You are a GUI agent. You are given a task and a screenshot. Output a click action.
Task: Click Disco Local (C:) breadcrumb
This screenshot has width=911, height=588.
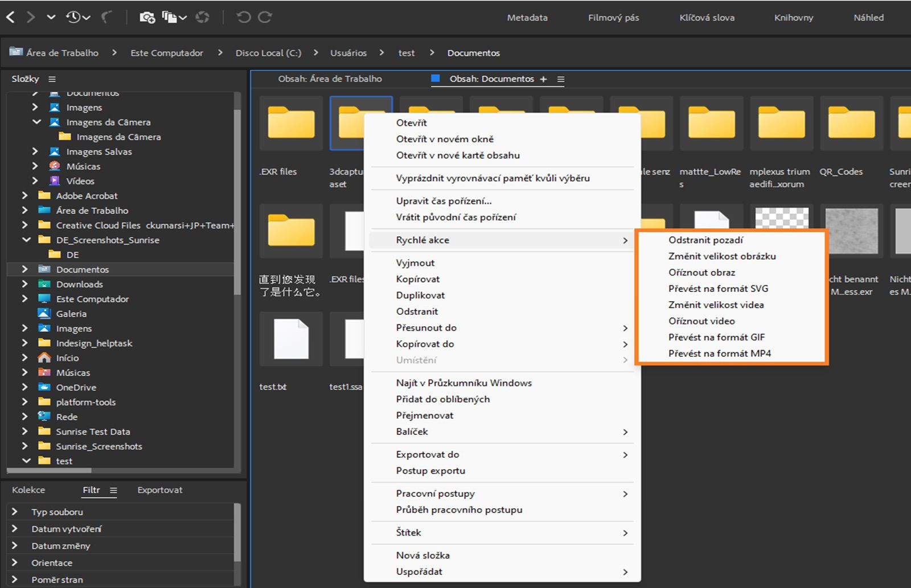point(268,53)
